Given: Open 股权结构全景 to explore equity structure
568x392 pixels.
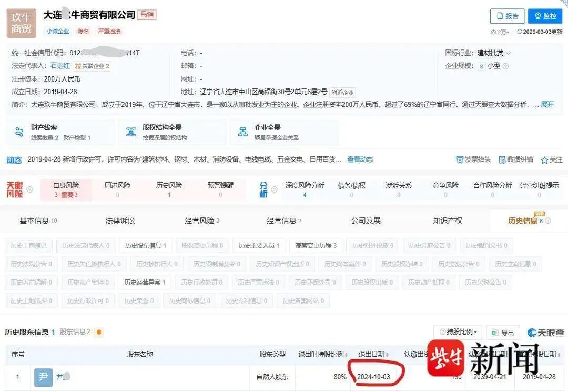Looking at the screenshot, I should (168, 132).
